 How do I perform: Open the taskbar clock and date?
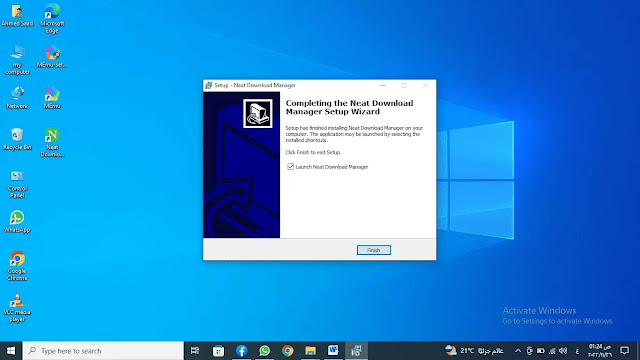[600, 351]
